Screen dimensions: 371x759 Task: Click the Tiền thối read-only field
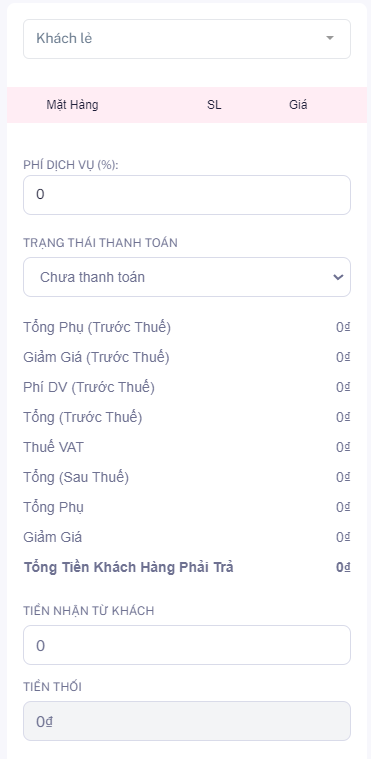coord(186,721)
